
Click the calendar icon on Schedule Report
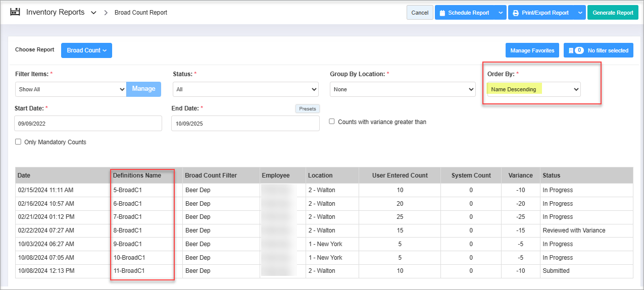[442, 13]
